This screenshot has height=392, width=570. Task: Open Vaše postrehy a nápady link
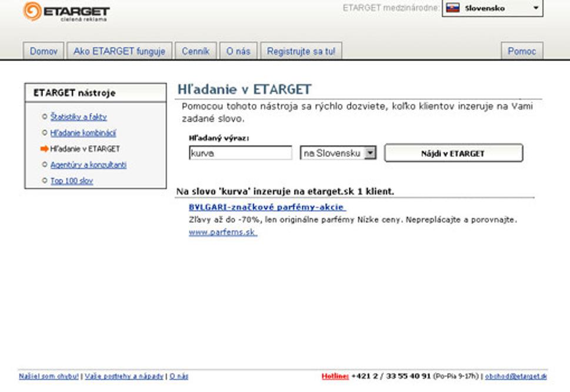124,376
